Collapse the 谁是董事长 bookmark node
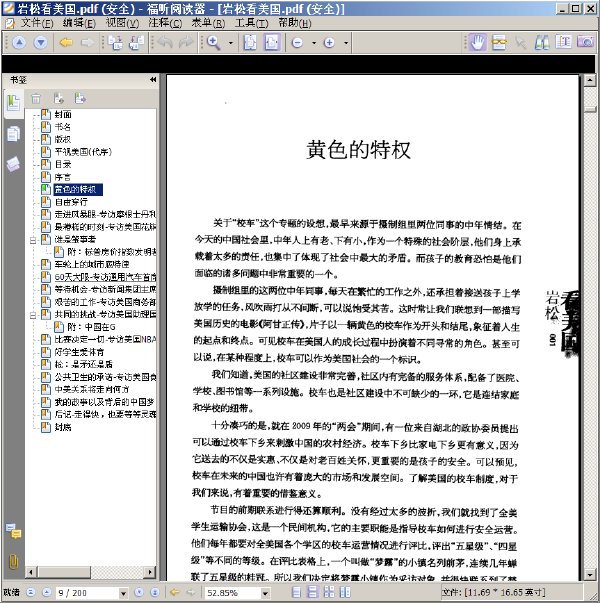The width and height of the screenshot is (600, 603). coord(33,240)
